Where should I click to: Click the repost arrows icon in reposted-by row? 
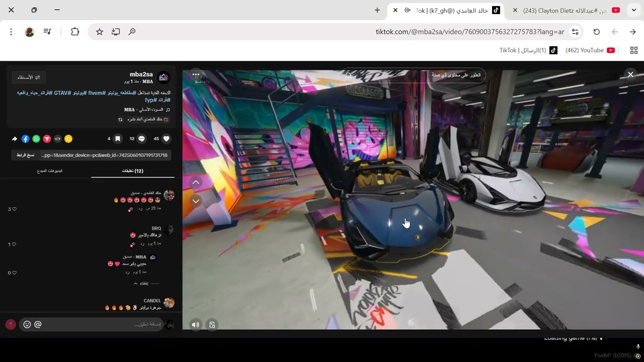(120, 120)
